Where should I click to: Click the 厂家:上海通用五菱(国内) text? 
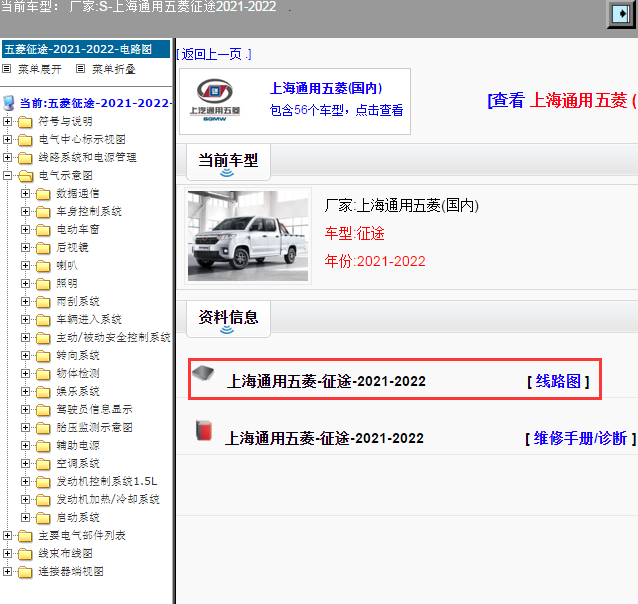[x=402, y=206]
